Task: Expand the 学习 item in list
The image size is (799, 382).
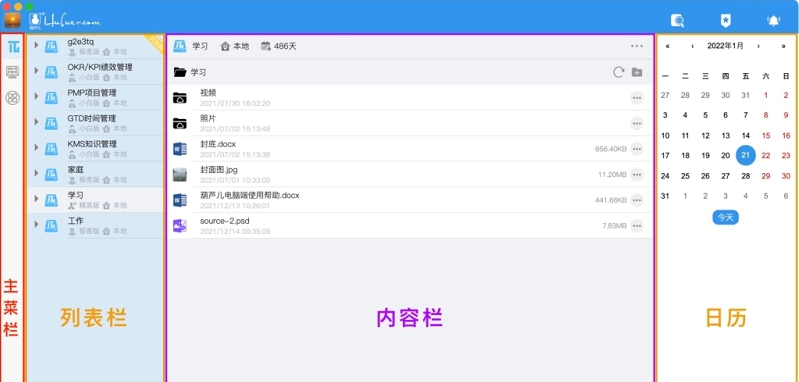Action: [36, 198]
